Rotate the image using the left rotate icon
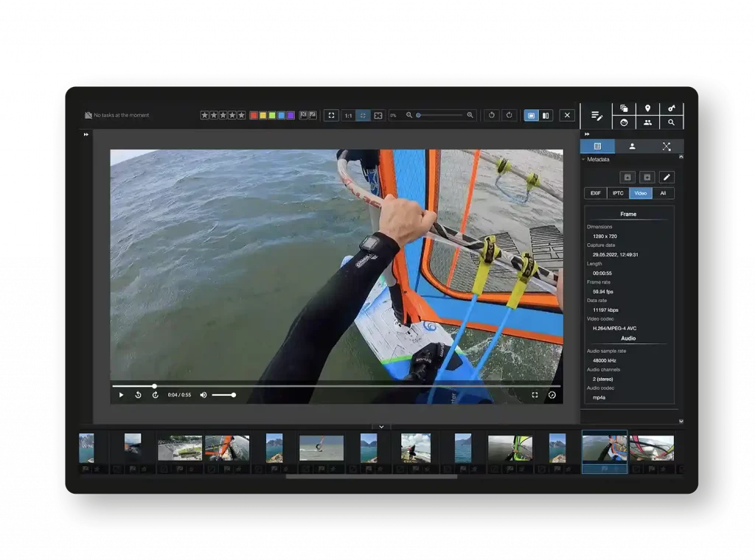Screen dimensions: 755x560 (x=492, y=115)
